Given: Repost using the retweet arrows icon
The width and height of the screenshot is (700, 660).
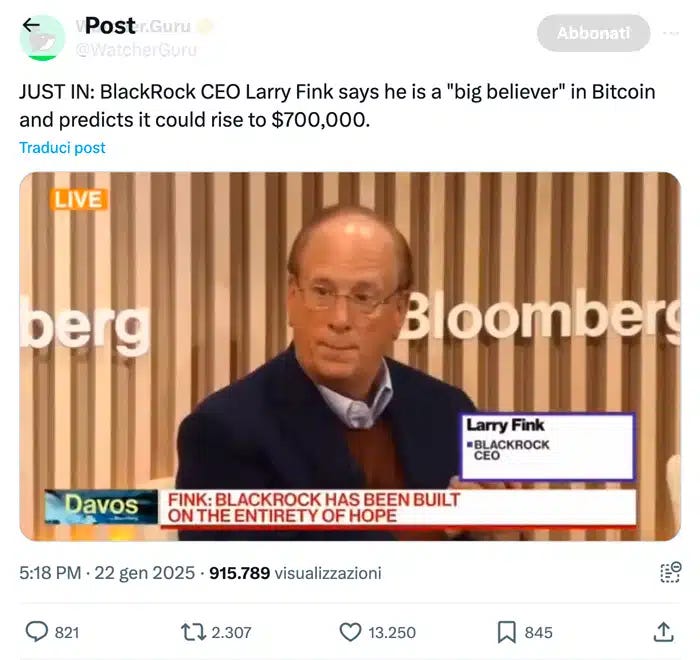Looking at the screenshot, I should [193, 632].
